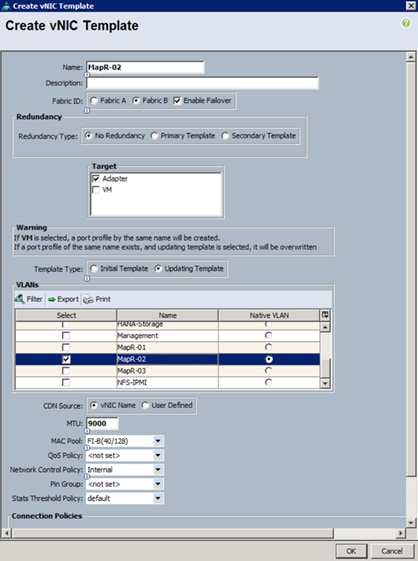The width and height of the screenshot is (418, 561).
Task: Set Management as Native VLAN
Action: (x=268, y=336)
